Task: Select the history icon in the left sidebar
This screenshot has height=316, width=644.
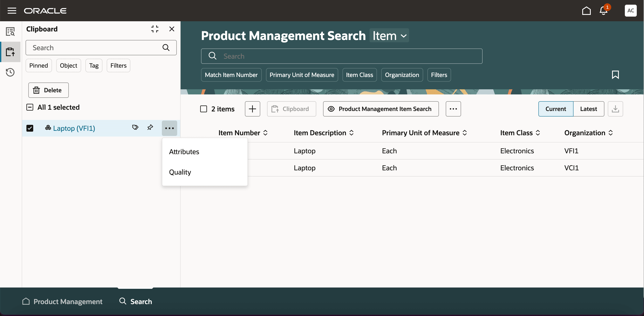Action: click(x=10, y=72)
